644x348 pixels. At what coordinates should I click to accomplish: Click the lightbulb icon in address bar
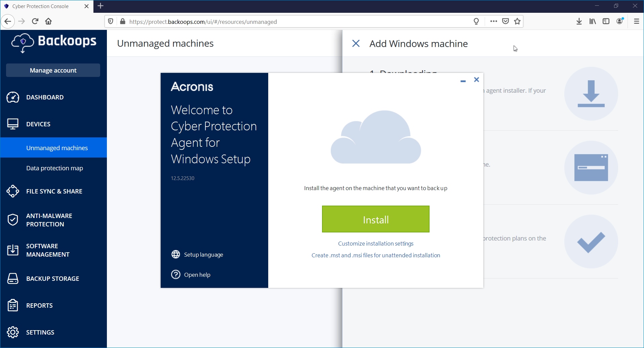tap(476, 21)
